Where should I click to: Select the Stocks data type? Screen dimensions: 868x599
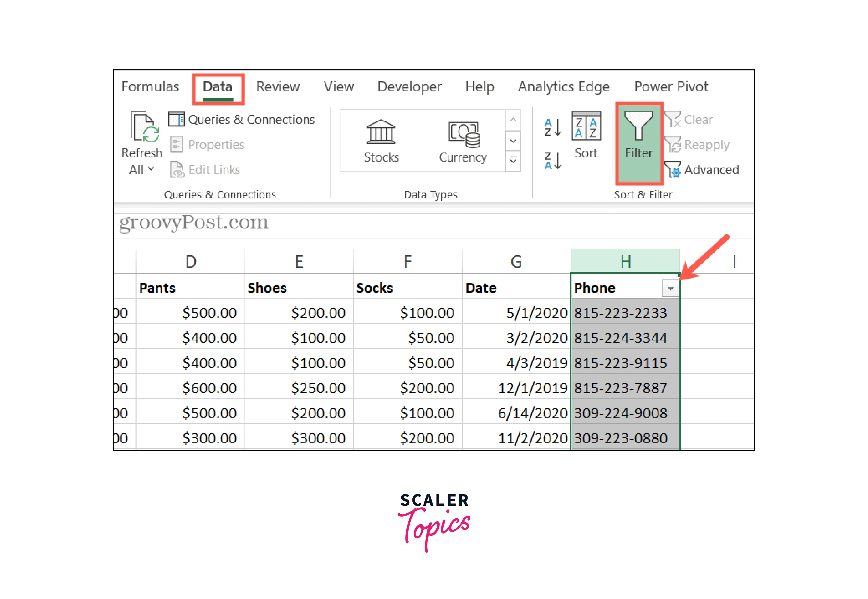381,141
